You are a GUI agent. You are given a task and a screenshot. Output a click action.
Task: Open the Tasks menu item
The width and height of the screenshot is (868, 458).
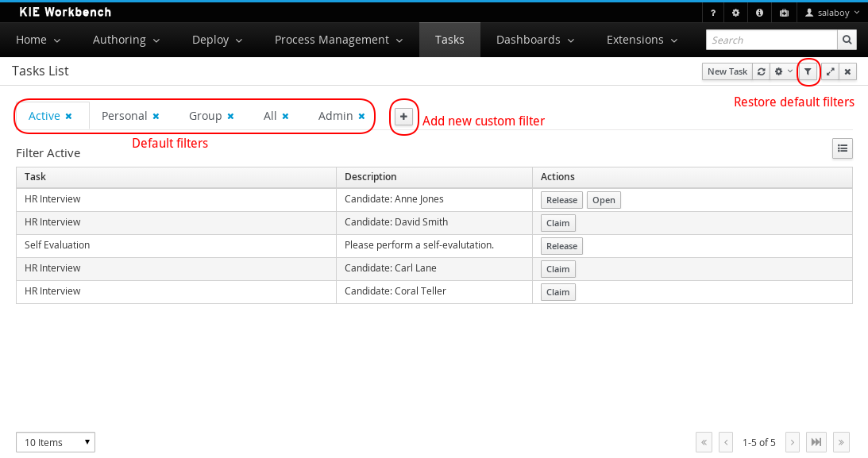click(449, 40)
